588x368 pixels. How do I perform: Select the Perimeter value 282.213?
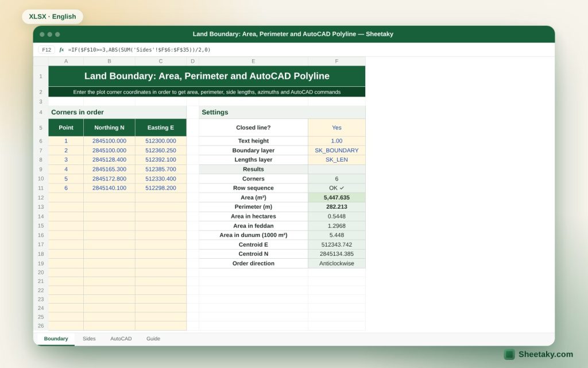(336, 207)
